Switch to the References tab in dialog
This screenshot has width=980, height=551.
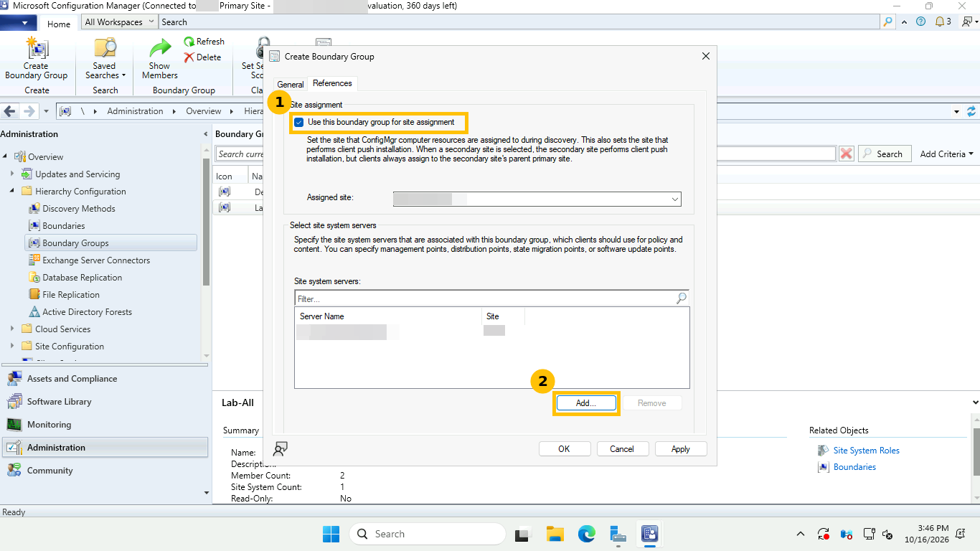click(332, 84)
